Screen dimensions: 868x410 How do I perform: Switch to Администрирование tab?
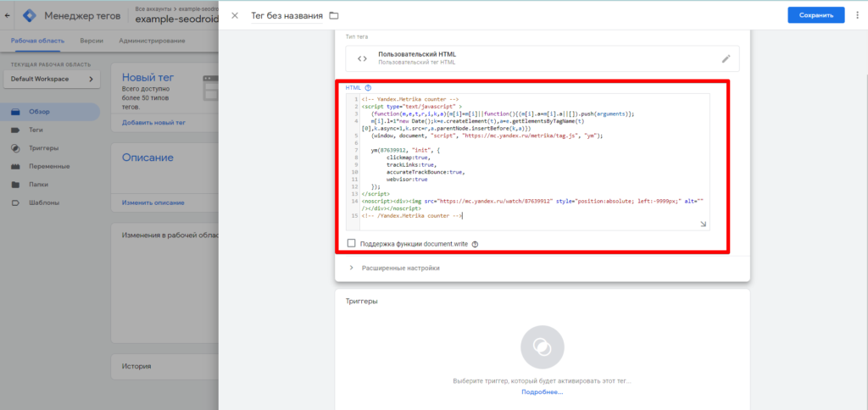pyautogui.click(x=152, y=41)
